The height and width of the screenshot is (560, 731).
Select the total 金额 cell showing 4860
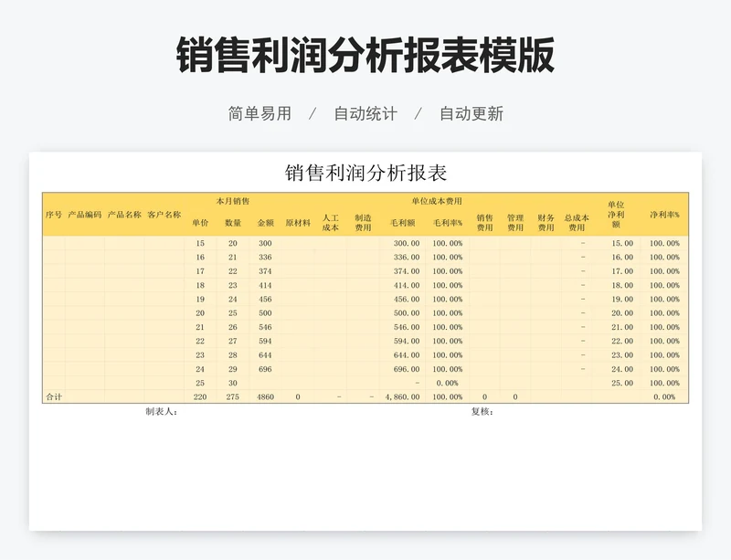pos(265,397)
